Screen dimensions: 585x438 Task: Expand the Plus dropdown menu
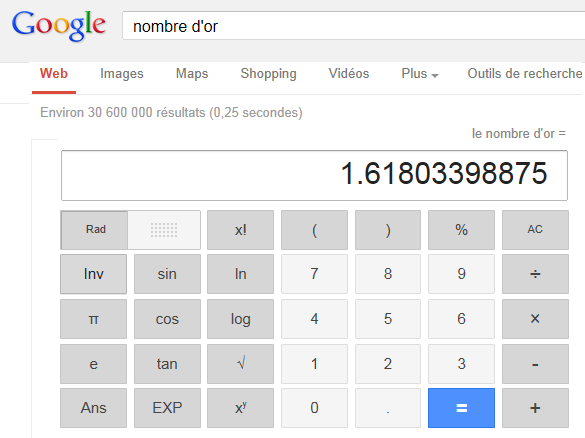420,74
